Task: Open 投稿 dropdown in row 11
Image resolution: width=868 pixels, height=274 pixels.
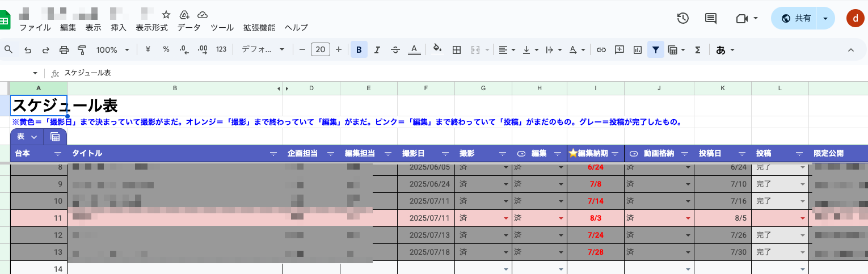Action: pos(802,218)
